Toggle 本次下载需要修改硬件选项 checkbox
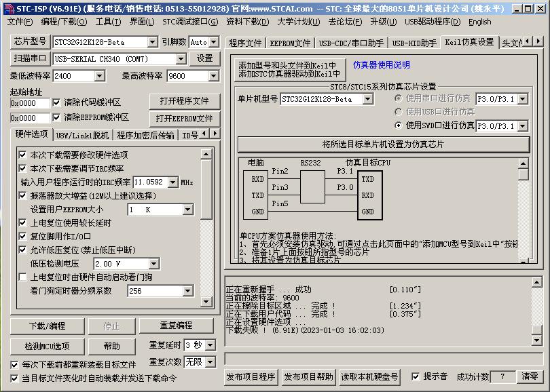The image size is (550, 392). 22,155
